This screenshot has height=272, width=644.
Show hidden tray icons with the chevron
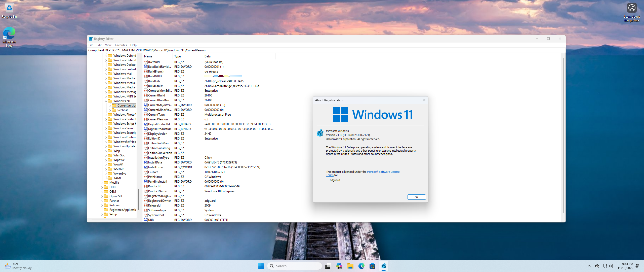(x=589, y=266)
